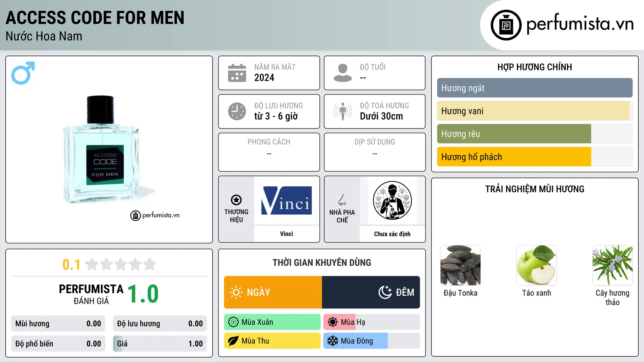Click the five-star rating row
This screenshot has width=644, height=362.
click(x=121, y=264)
